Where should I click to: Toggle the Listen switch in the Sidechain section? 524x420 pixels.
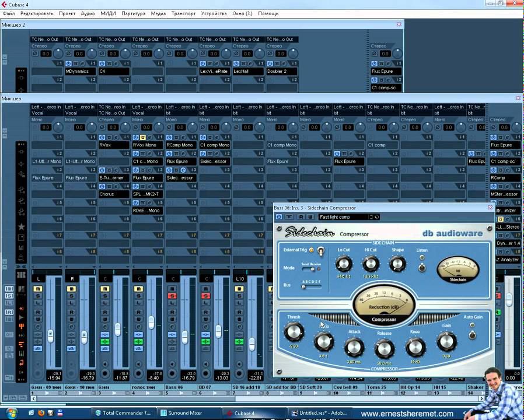click(x=422, y=267)
